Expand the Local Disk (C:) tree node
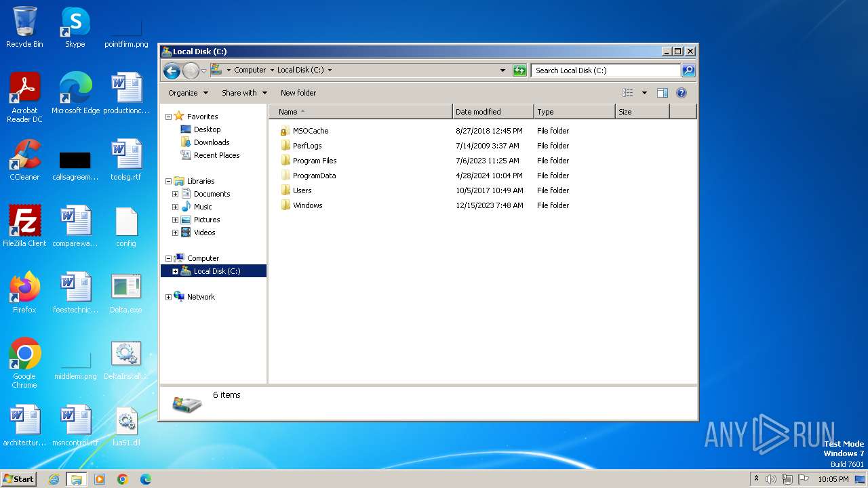Image resolution: width=868 pixels, height=488 pixels. 175,271
